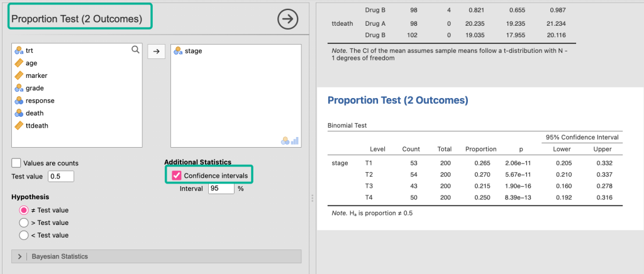
Task: Enable Values are counts checkbox
Action: (x=16, y=163)
